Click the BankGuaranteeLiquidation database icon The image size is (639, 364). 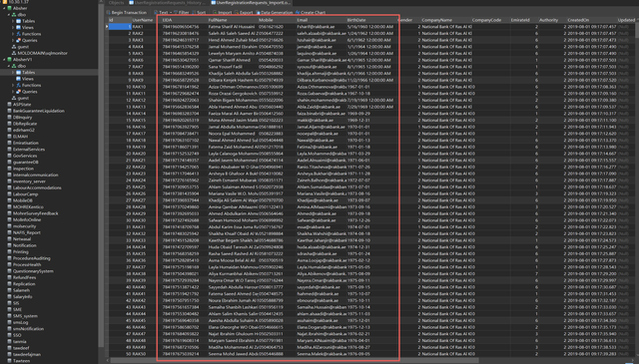(9, 111)
